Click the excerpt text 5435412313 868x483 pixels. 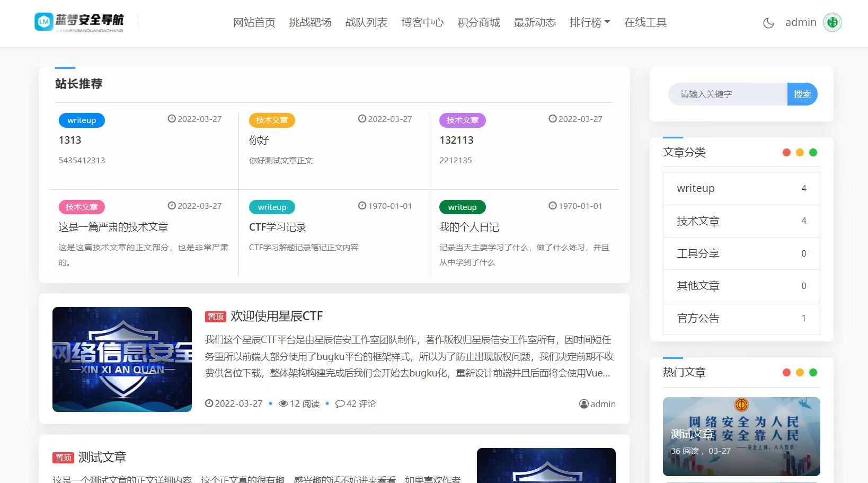(82, 160)
